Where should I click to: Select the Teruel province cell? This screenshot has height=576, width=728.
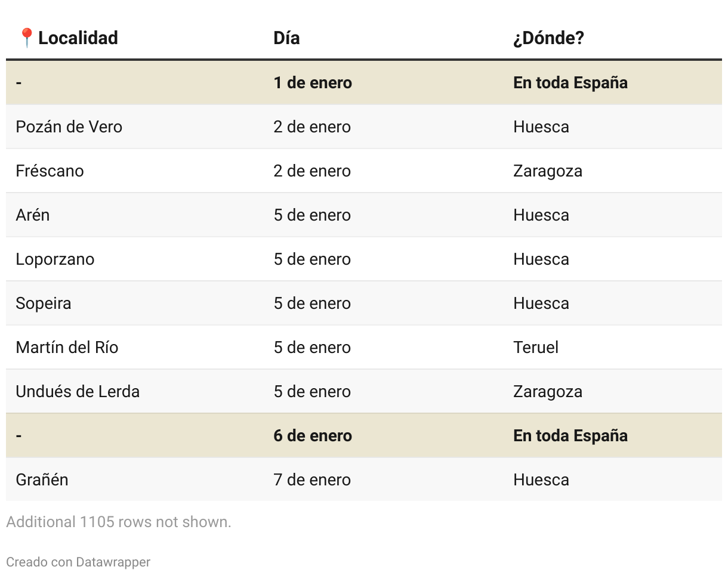click(x=536, y=348)
